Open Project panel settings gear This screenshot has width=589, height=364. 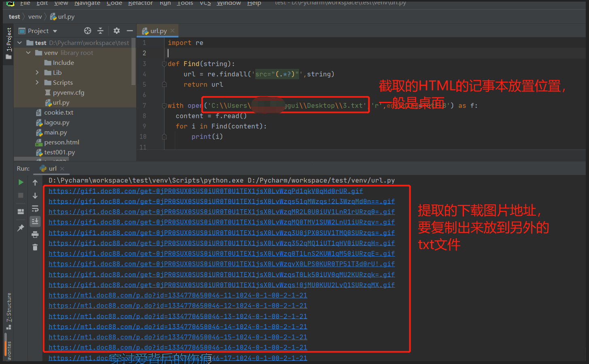pos(117,31)
